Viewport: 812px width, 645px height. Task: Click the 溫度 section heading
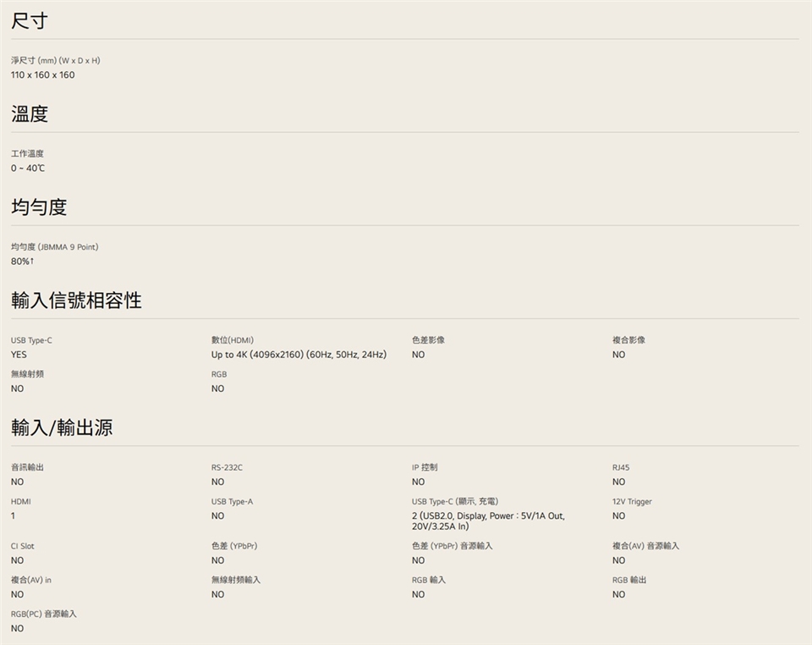tap(30, 114)
